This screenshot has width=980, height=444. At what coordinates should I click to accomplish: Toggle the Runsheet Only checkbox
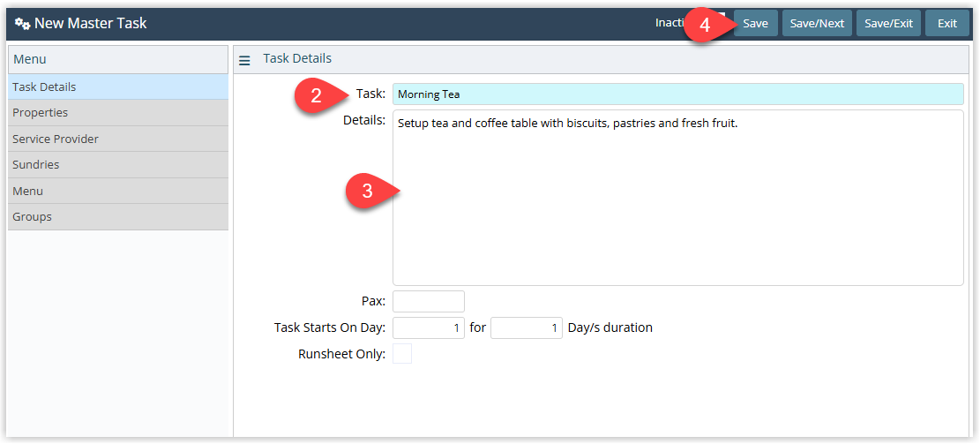(x=402, y=354)
